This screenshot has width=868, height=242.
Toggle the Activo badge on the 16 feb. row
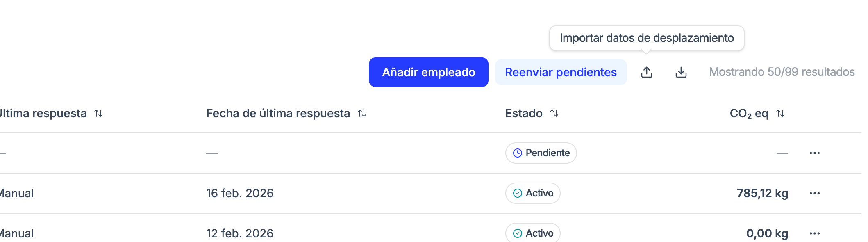click(532, 193)
